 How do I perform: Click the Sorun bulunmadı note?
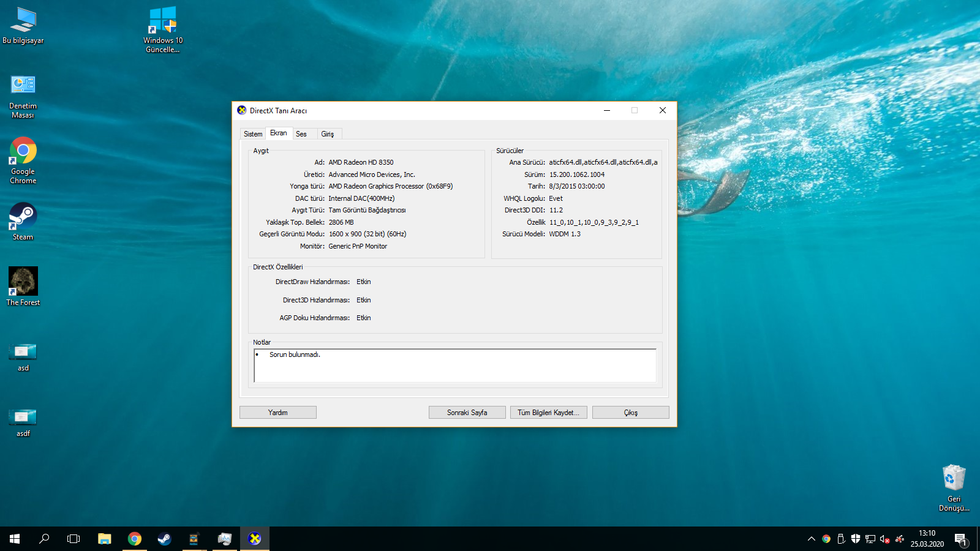(295, 354)
